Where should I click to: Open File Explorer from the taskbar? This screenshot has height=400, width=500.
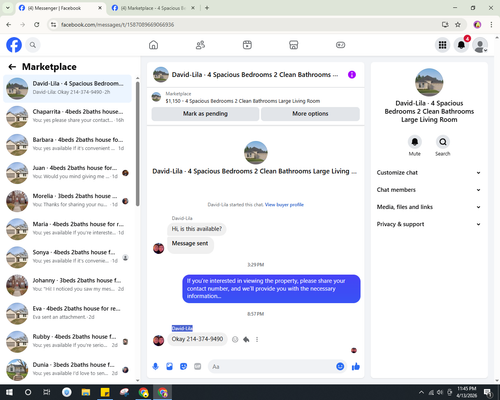pos(86,392)
